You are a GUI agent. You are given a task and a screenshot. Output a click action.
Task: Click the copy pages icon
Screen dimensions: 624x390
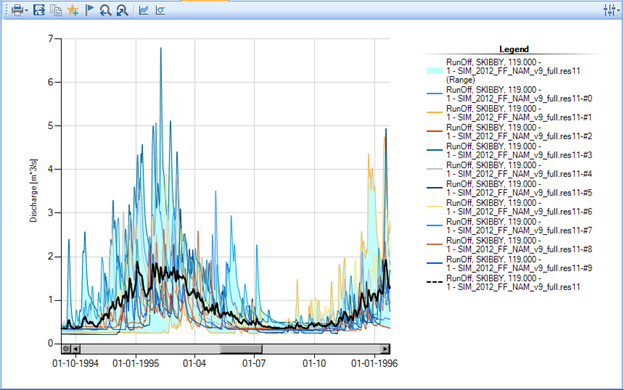(56, 10)
